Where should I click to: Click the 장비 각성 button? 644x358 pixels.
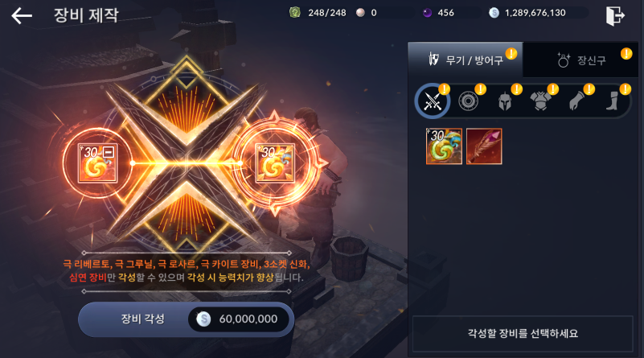[x=186, y=319]
